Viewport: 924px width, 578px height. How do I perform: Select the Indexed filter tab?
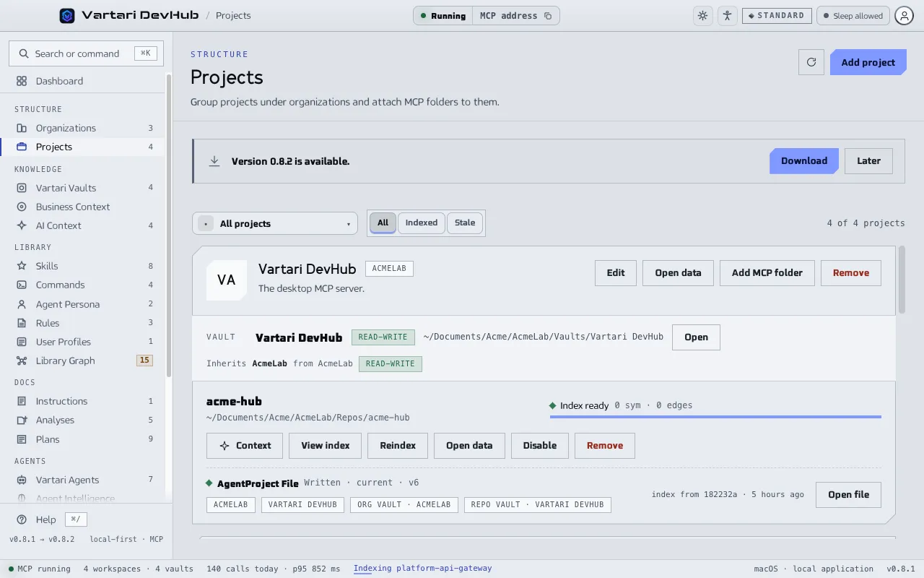tap(422, 223)
